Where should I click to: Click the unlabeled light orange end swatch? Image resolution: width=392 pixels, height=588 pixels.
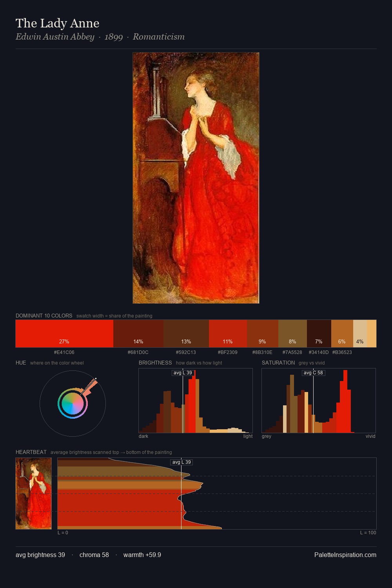pyautogui.click(x=372, y=334)
